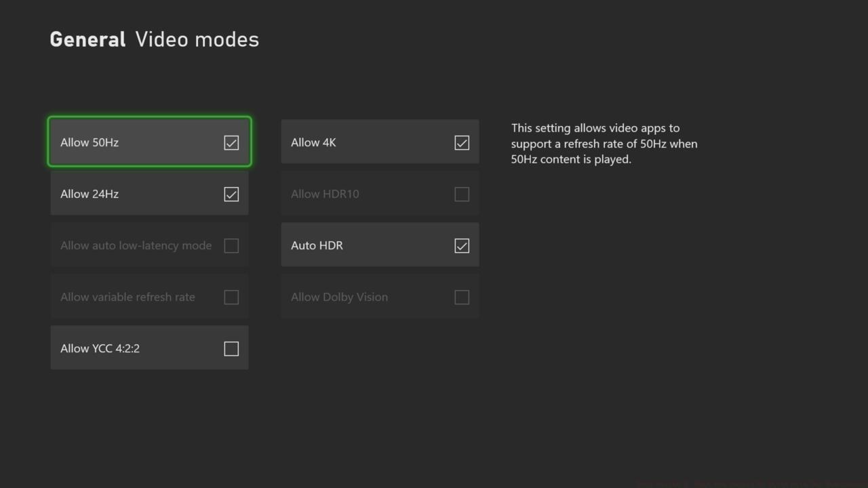Image resolution: width=868 pixels, height=488 pixels.
Task: Click the Allow variable refresh rate label
Action: [x=127, y=298]
